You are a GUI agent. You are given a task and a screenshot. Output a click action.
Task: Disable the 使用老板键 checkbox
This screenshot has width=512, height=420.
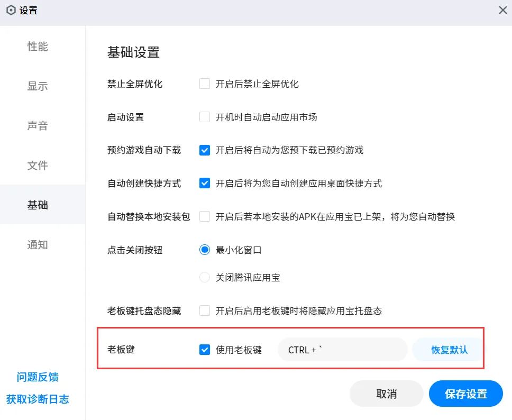[205, 350]
